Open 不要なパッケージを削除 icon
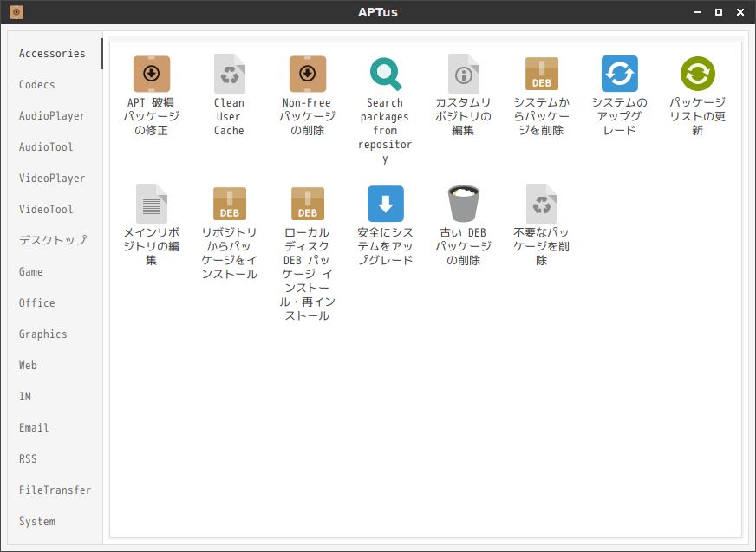 point(542,204)
